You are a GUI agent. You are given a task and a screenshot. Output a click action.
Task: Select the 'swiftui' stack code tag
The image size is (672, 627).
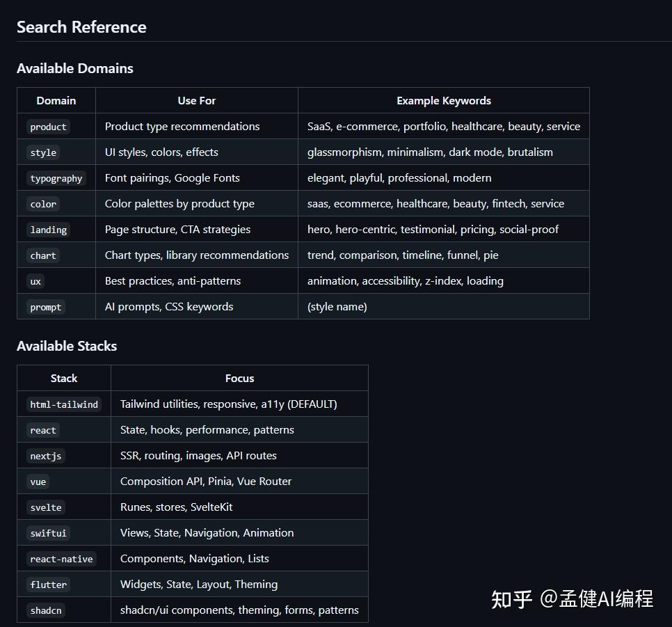49,533
